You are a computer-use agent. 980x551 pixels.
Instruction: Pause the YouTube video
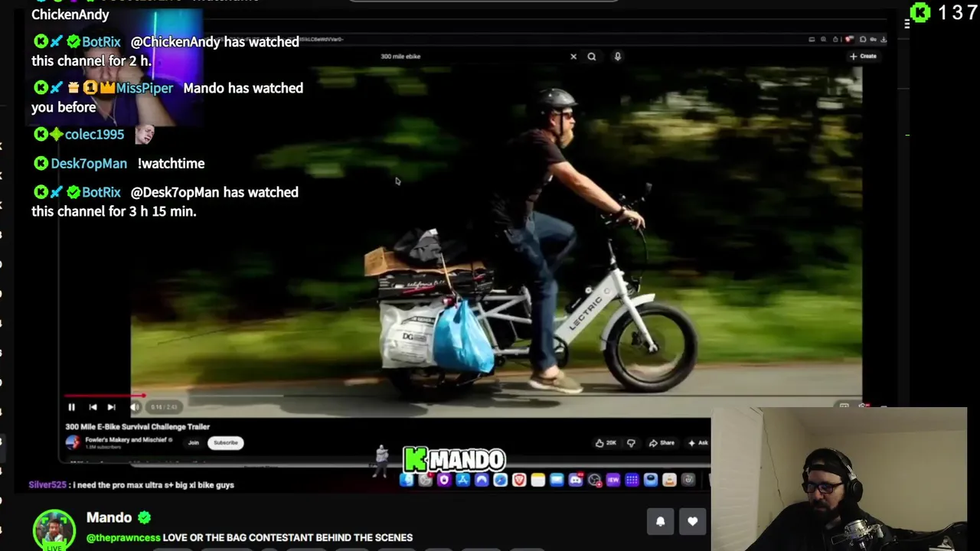pos(71,407)
